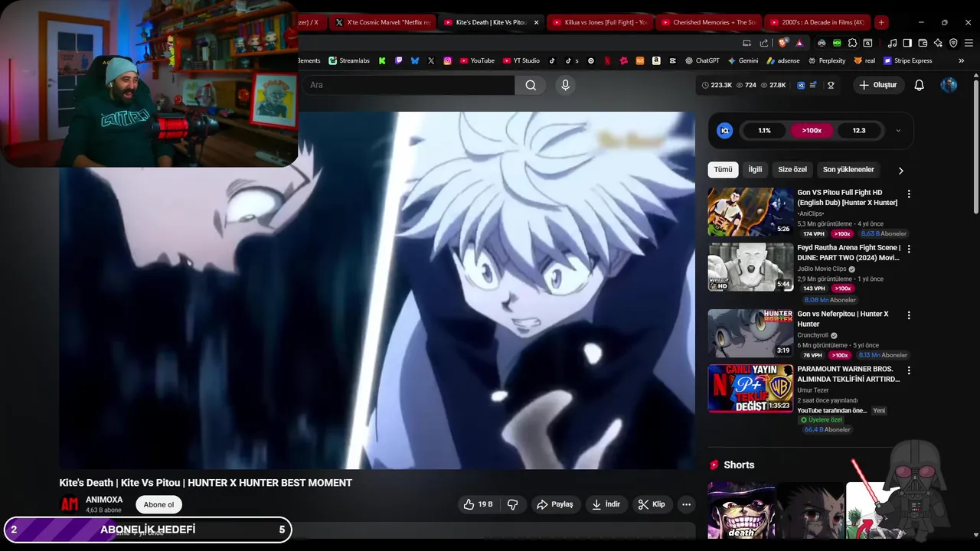Image resolution: width=980 pixels, height=551 pixels.
Task: Open the Stripe Express bookmark
Action: pos(907,60)
